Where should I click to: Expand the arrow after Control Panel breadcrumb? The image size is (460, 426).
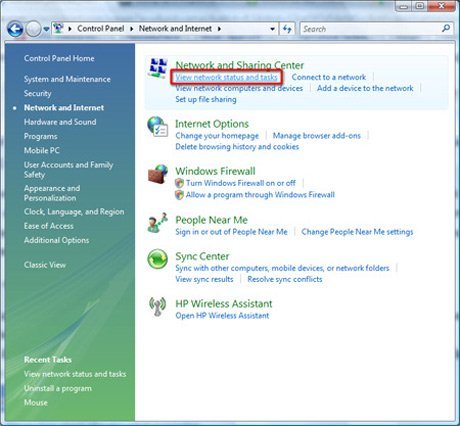pos(132,29)
